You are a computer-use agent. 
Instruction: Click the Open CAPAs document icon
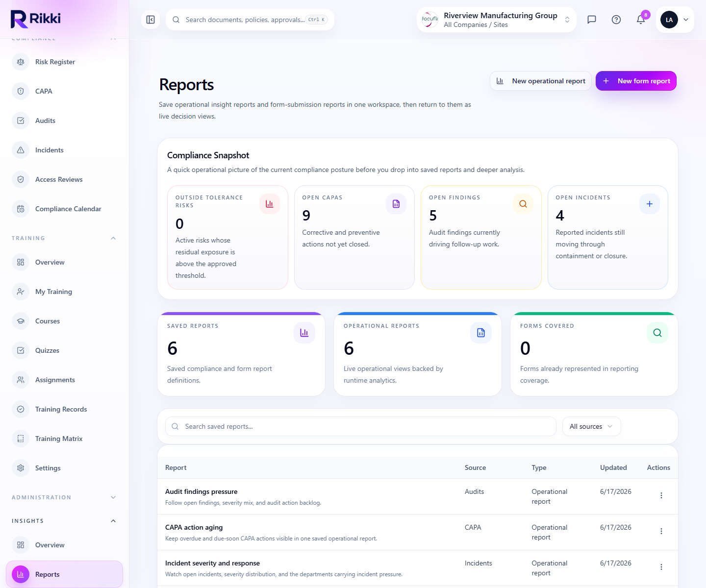click(396, 204)
